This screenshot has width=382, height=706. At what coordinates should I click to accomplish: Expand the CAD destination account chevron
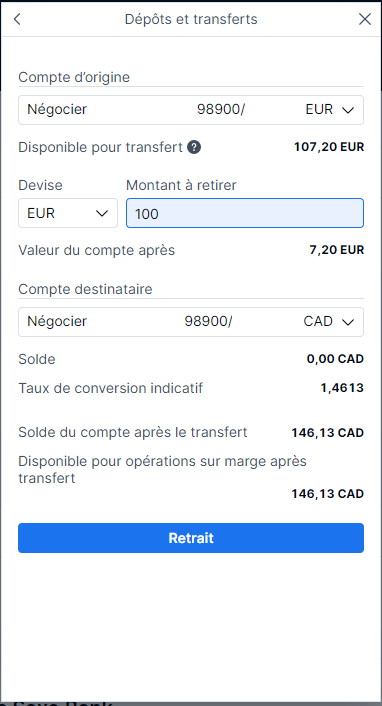348,322
